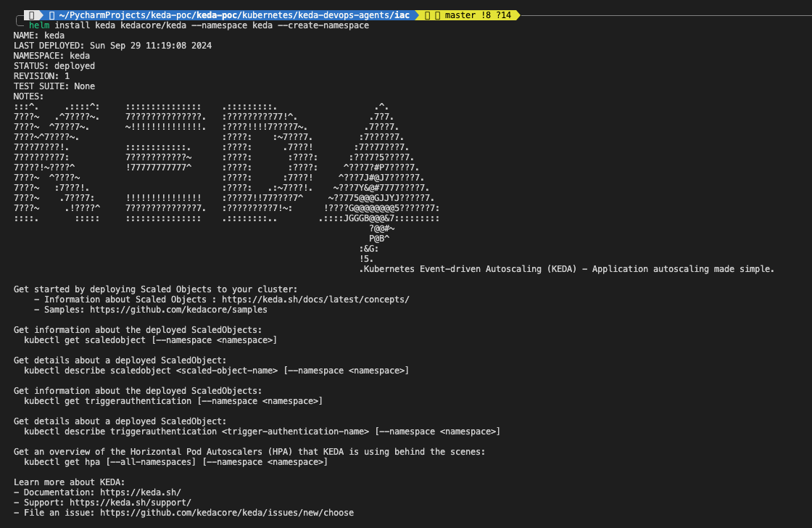Click the Horizontal Pod Autoscalers (HPA) overview line
812x528 pixels.
249,452
